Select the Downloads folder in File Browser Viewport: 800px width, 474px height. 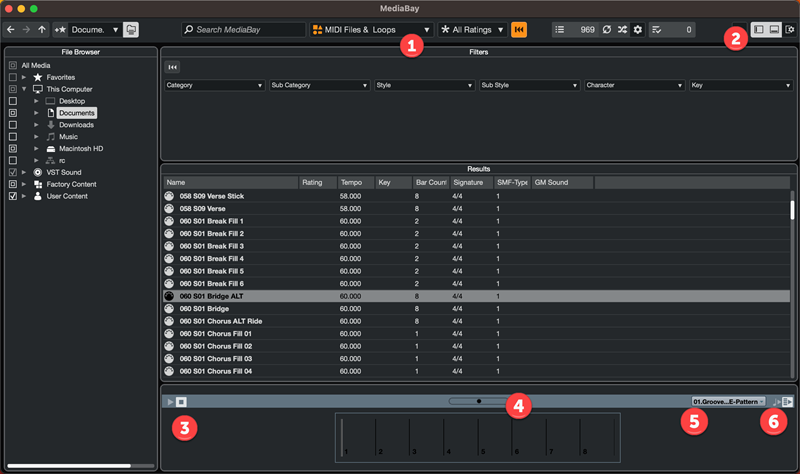(x=76, y=124)
